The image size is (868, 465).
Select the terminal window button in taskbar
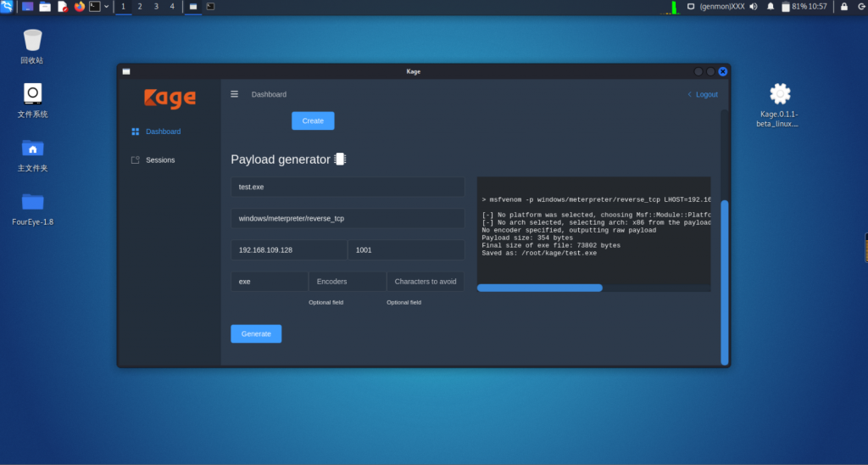pos(210,7)
